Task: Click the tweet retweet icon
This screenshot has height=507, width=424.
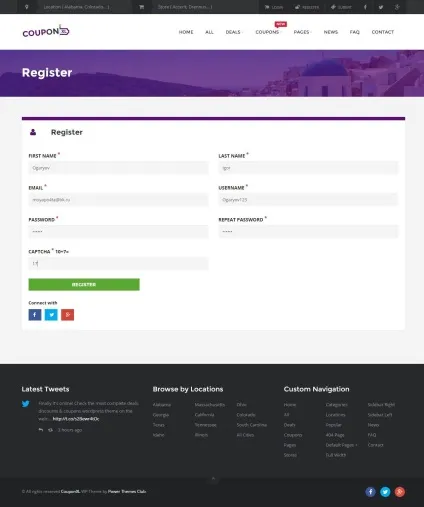Action: pos(50,430)
